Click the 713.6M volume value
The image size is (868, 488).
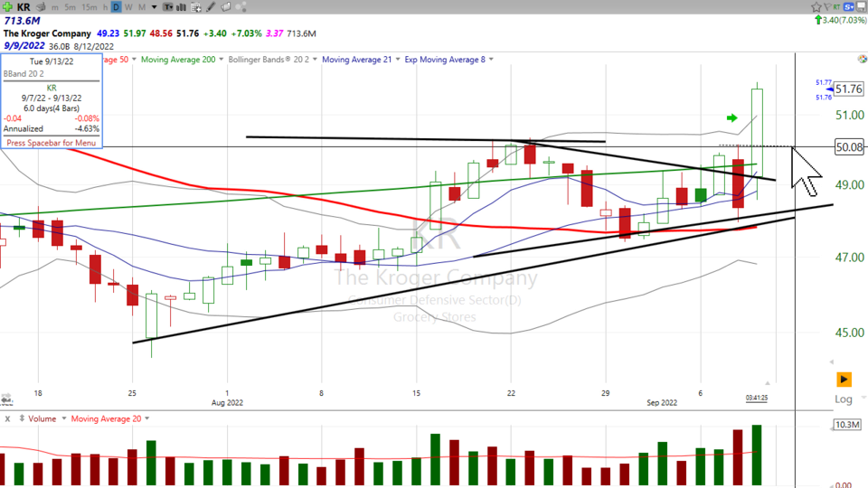pos(22,21)
